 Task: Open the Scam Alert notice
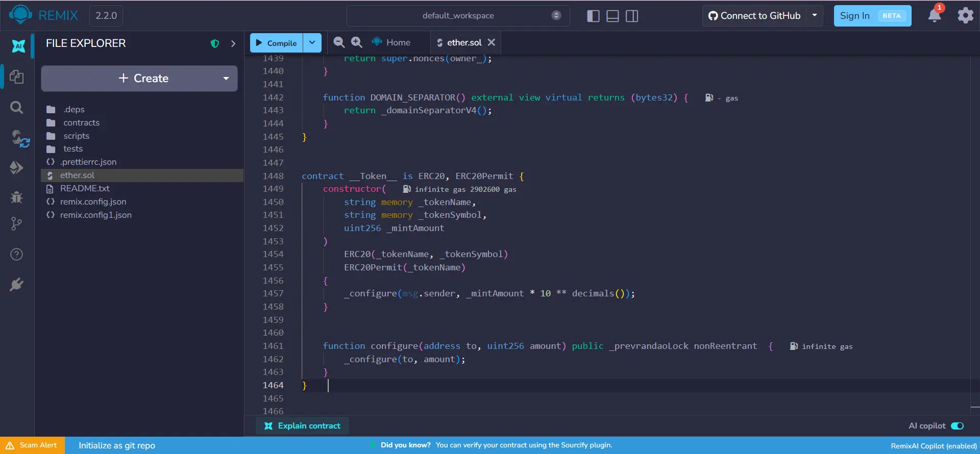point(32,445)
